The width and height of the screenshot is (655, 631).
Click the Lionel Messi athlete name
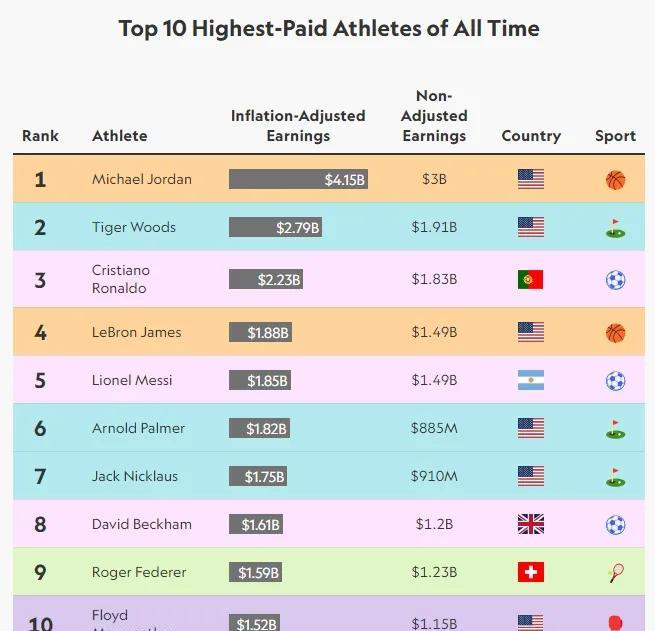[x=132, y=380]
